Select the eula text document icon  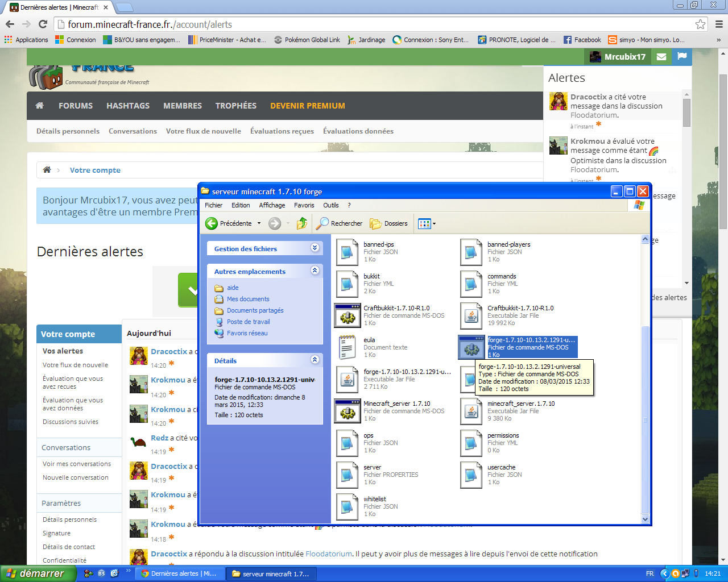[x=348, y=347]
